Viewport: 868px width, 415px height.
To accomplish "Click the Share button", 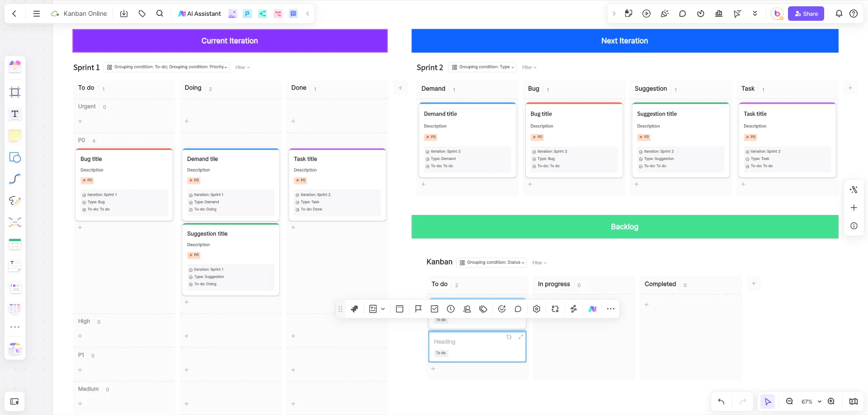I will tap(806, 14).
